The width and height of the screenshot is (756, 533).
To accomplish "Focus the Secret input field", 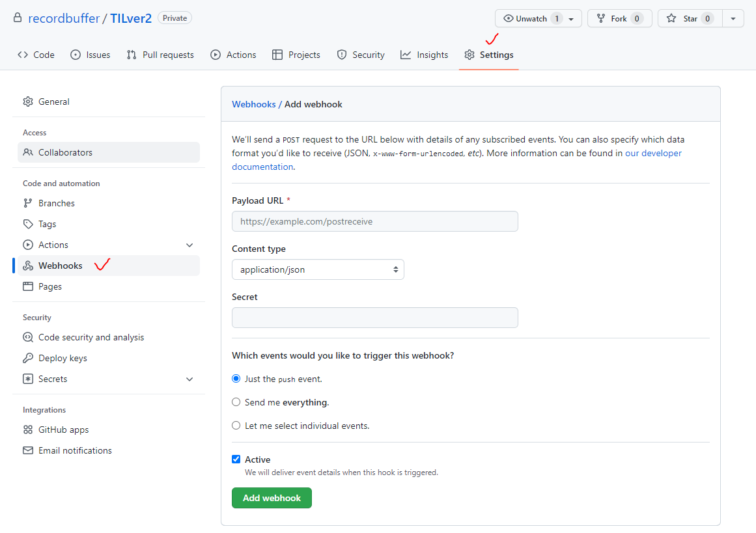I will coord(374,318).
